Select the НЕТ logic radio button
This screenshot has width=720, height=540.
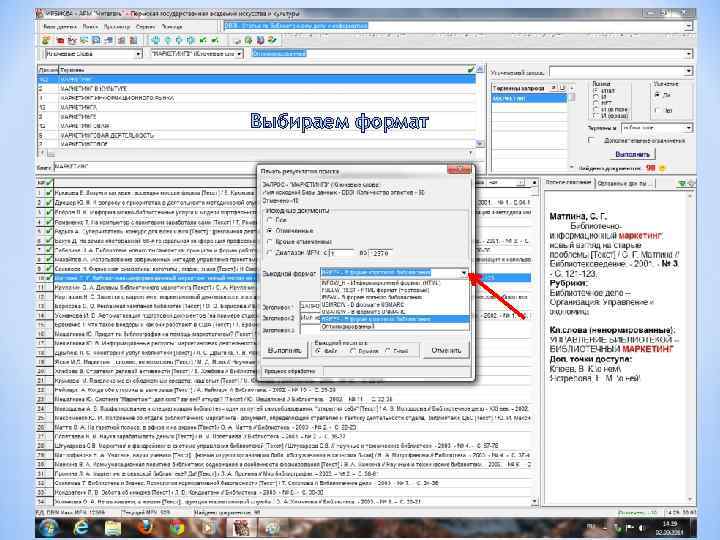click(x=596, y=103)
